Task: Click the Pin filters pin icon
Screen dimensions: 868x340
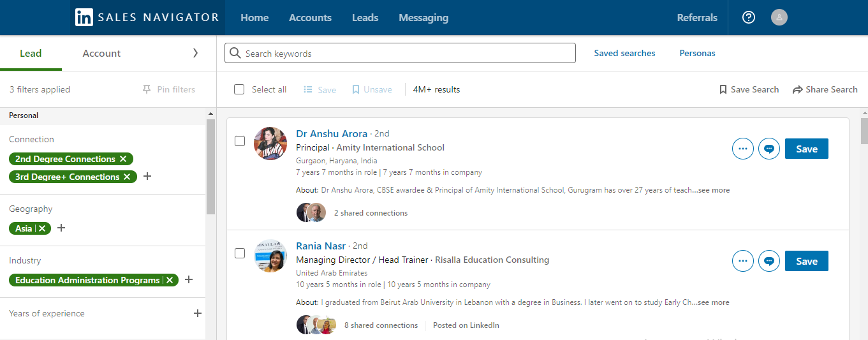Action: [147, 89]
